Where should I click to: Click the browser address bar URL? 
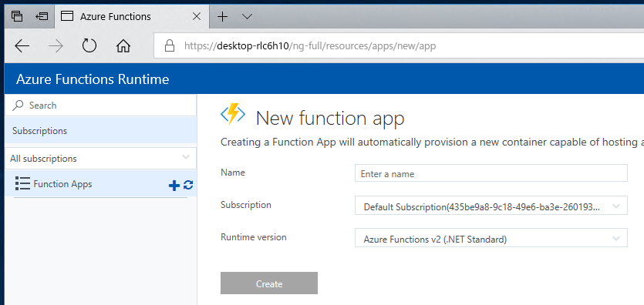click(310, 46)
